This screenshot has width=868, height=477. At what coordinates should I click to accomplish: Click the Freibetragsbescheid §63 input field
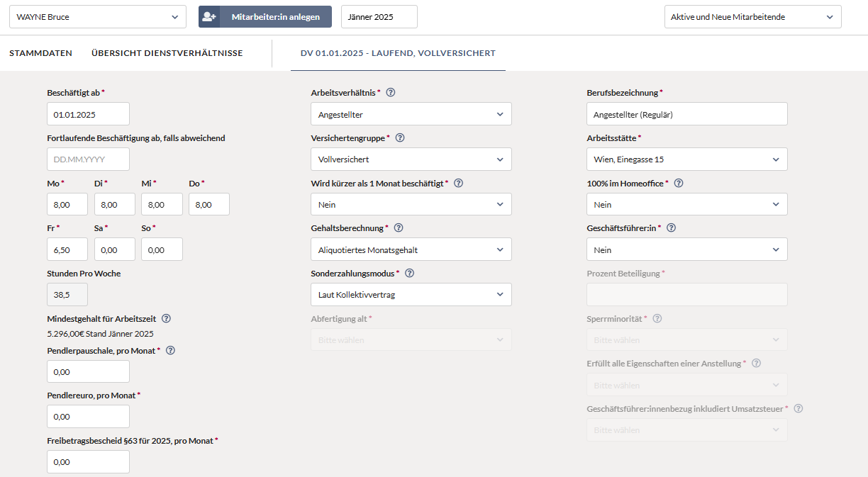pos(89,462)
